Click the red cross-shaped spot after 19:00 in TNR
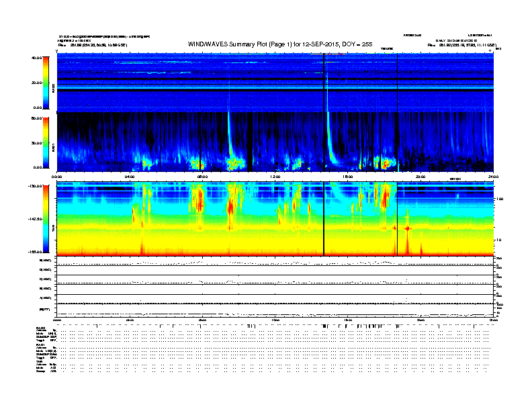This screenshot has height=411, width=532. (x=408, y=228)
